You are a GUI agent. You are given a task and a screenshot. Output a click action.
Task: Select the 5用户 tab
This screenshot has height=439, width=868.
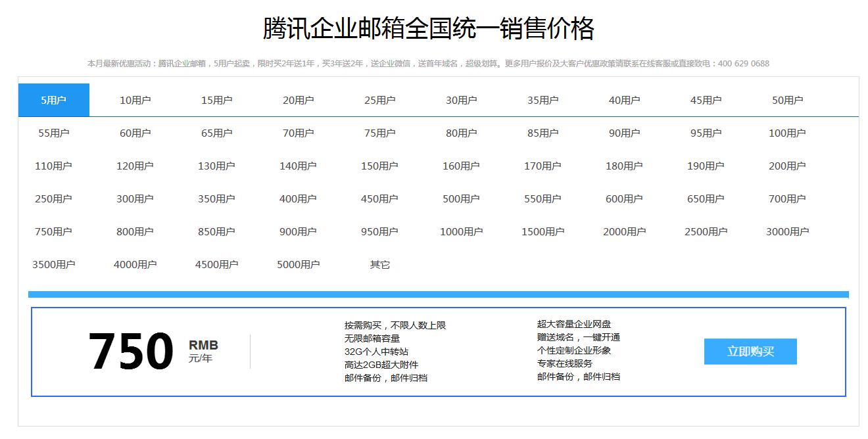coord(54,100)
